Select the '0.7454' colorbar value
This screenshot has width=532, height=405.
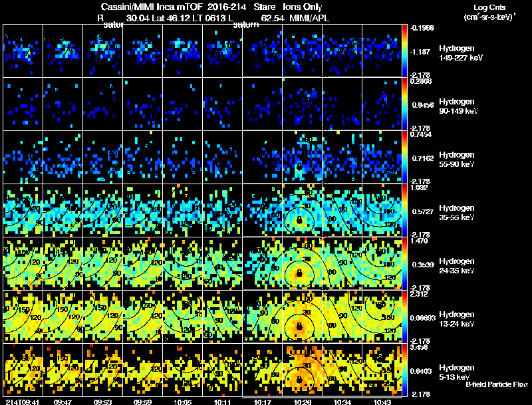pos(421,134)
